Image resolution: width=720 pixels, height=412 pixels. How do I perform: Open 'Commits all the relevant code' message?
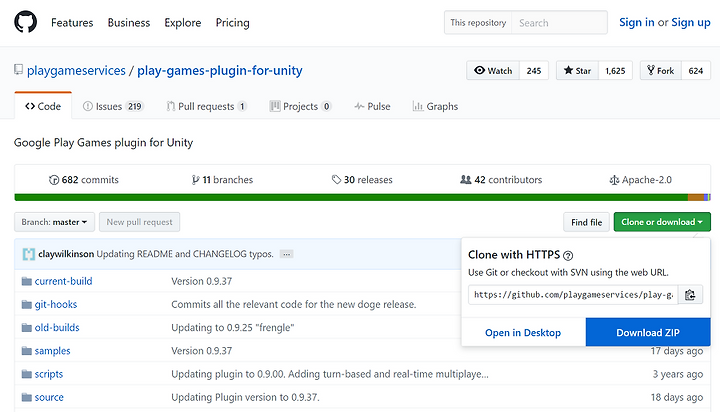[294, 305]
